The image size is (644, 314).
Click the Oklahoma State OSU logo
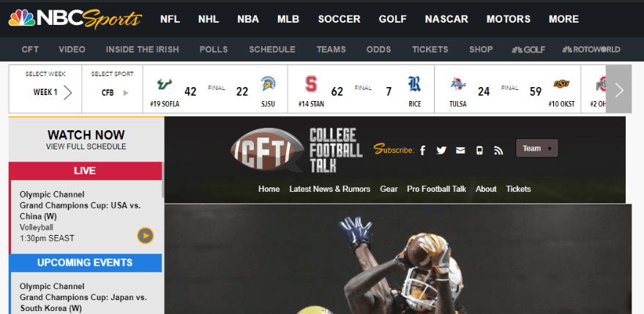click(561, 84)
